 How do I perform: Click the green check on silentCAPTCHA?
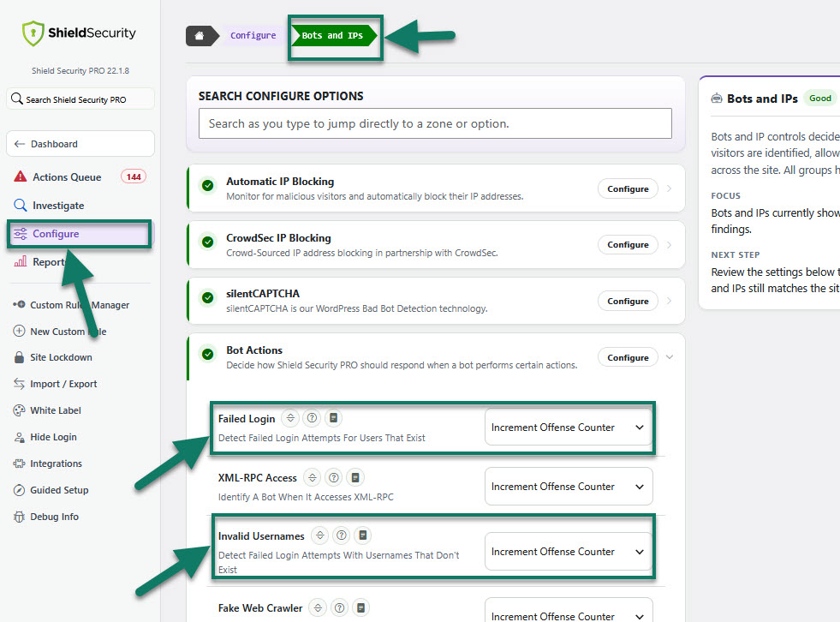[x=208, y=297]
